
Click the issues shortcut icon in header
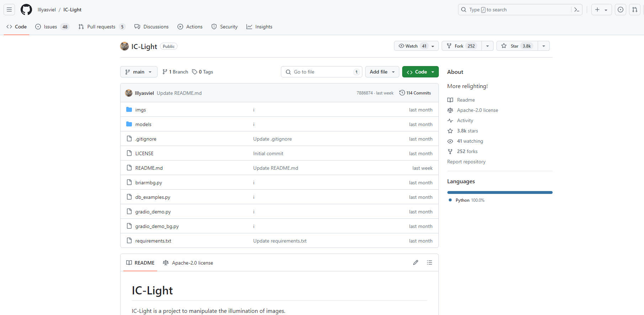pyautogui.click(x=620, y=10)
